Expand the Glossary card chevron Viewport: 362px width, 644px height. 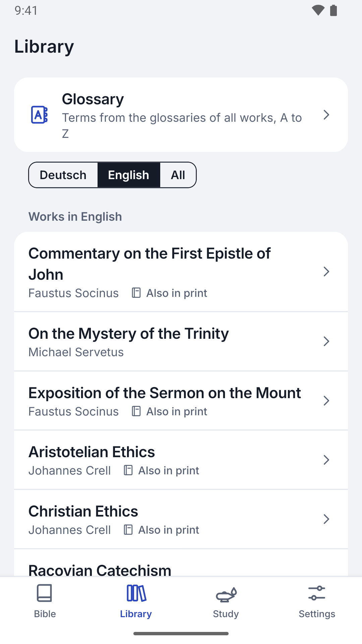click(326, 115)
